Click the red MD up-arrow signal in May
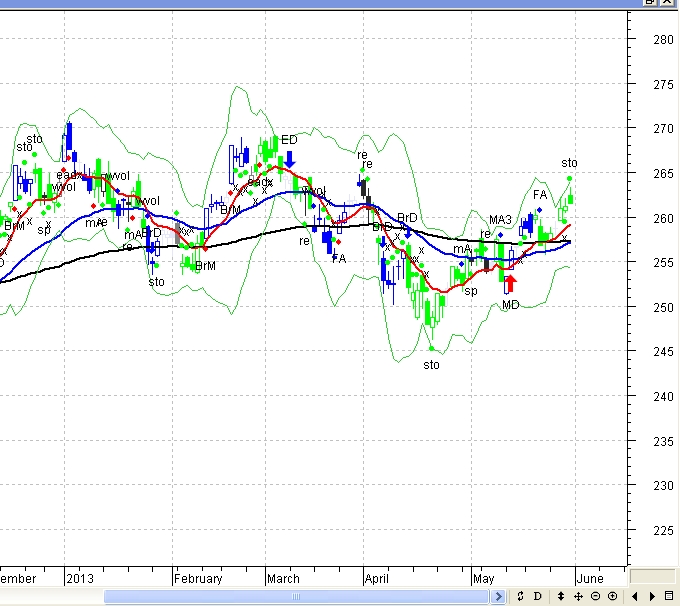Screen dimensions: 680x606 [x=510, y=284]
